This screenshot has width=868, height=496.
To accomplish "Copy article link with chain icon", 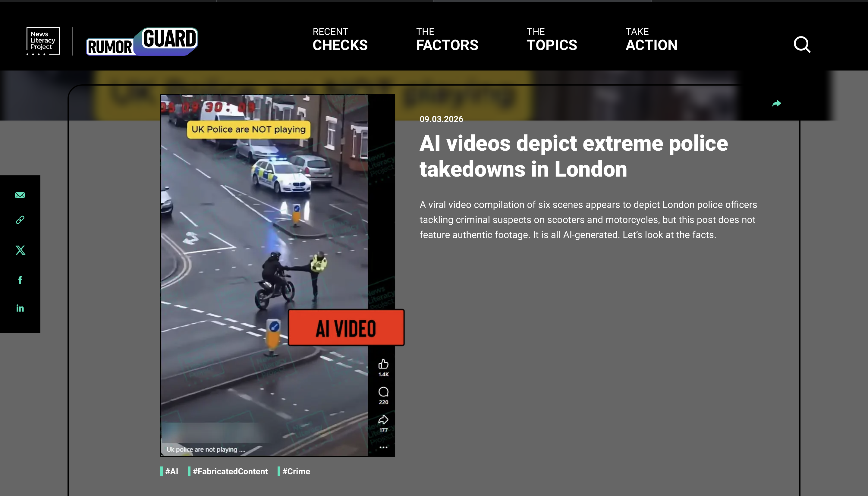I will click(x=20, y=220).
